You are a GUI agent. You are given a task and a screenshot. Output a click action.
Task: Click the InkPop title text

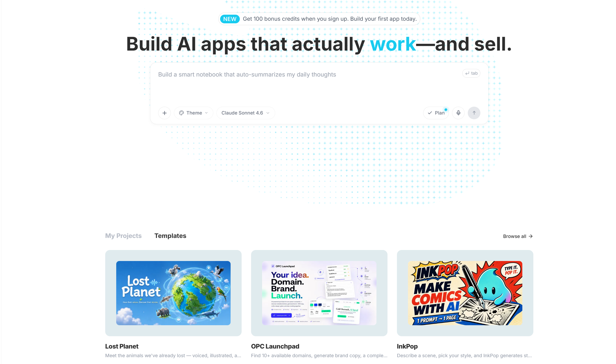(407, 346)
